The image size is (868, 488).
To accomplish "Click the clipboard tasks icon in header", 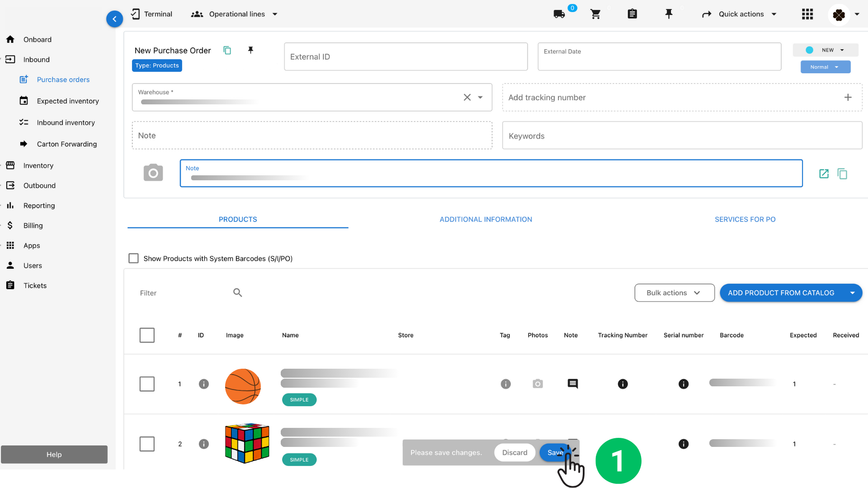I will tap(632, 14).
